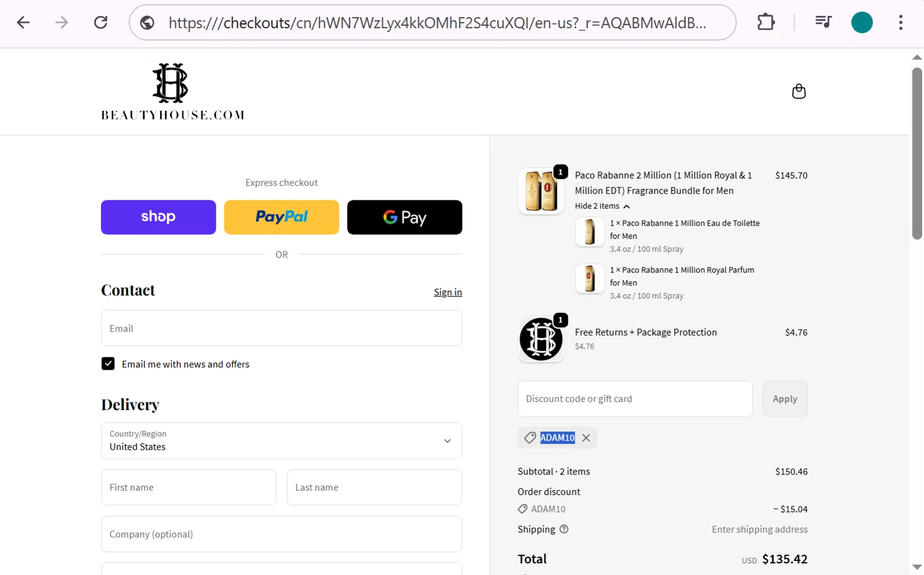This screenshot has width=924, height=575.
Task: Uncheck Email me with news and offers
Action: (x=108, y=364)
